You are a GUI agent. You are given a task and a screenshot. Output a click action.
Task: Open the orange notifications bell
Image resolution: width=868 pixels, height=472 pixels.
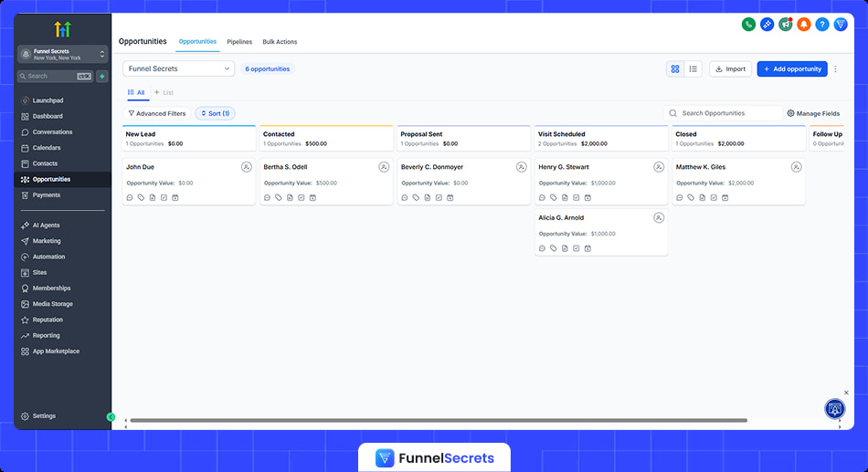(x=804, y=25)
